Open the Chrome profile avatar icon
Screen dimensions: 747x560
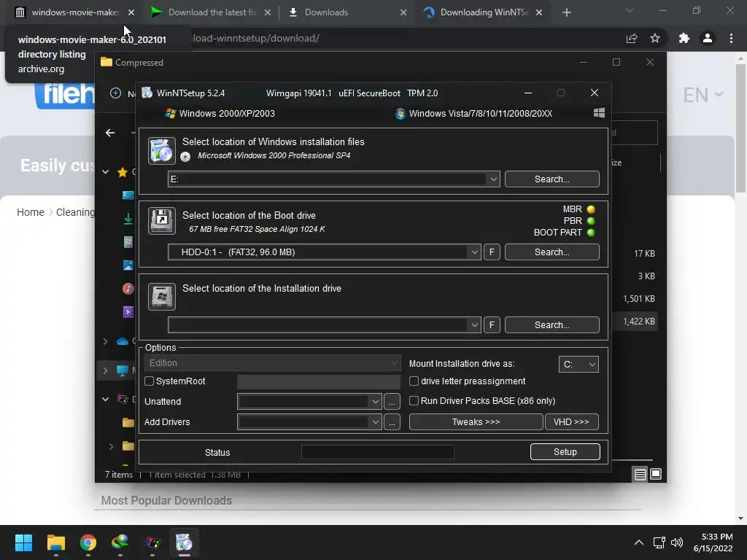[x=708, y=38]
